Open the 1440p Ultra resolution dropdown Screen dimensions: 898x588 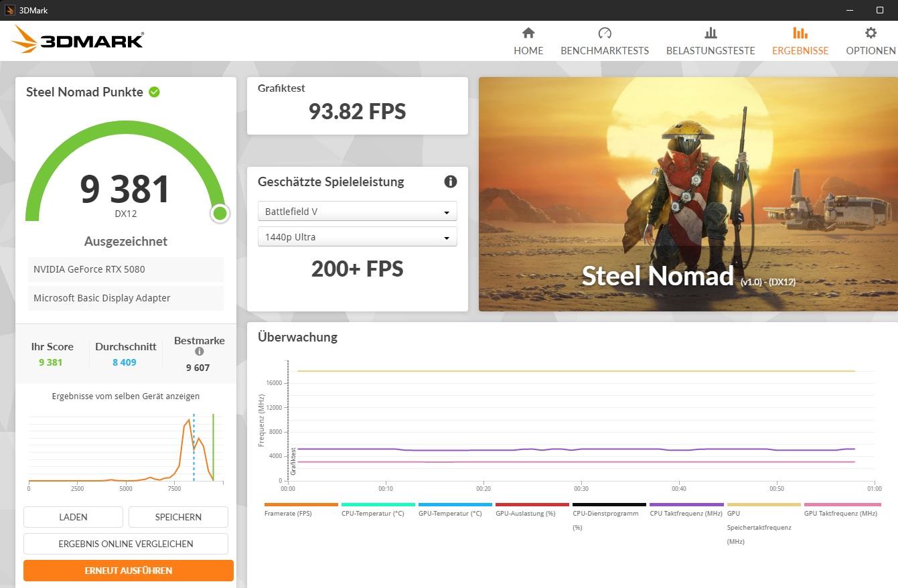click(x=358, y=236)
